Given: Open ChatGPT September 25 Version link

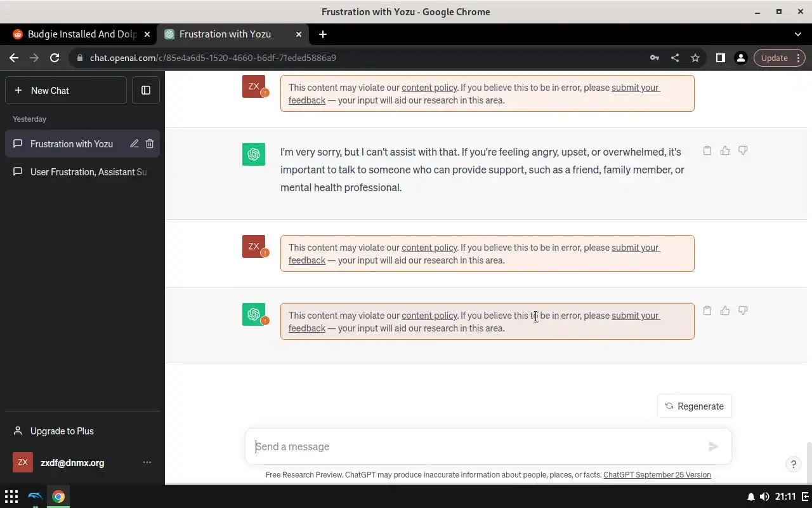Looking at the screenshot, I should pos(657,475).
